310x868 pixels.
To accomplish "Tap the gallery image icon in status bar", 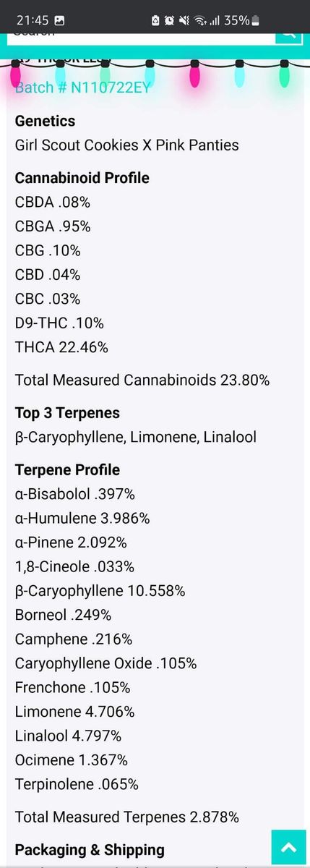I will (59, 20).
